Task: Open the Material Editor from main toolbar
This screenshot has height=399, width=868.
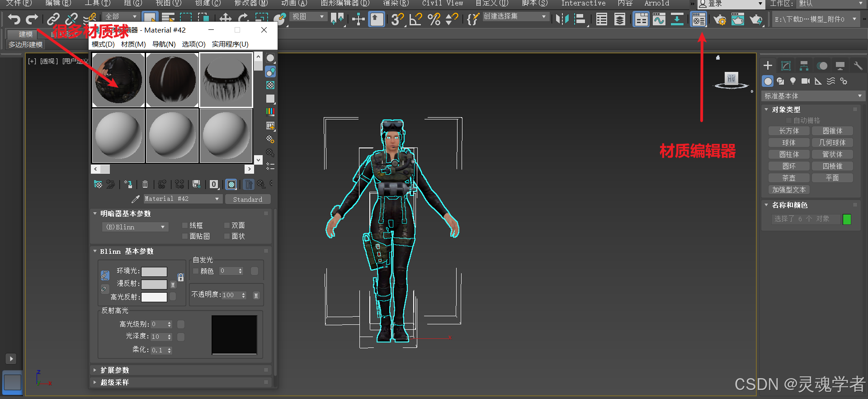Action: 698,19
